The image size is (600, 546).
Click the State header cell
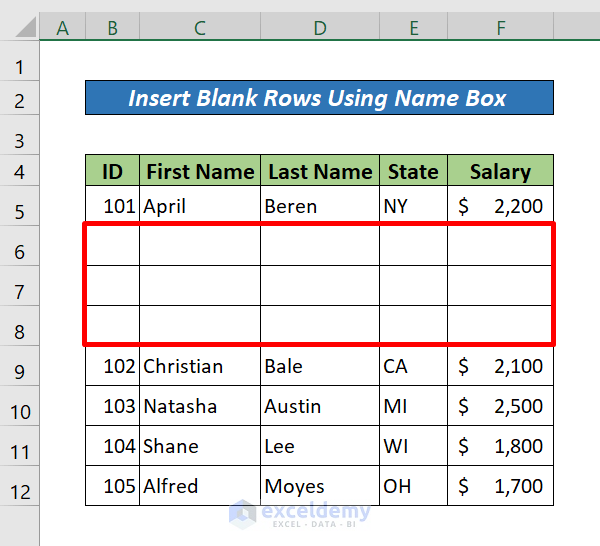tap(414, 171)
